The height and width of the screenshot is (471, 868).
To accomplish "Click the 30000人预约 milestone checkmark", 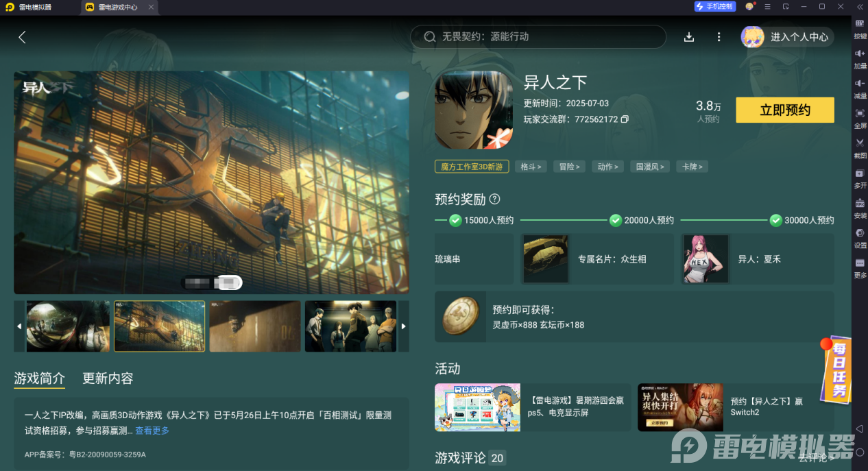I will point(775,220).
